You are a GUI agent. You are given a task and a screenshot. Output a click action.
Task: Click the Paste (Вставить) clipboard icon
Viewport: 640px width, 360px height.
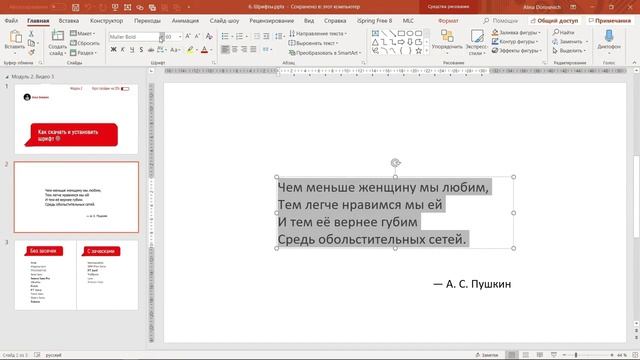pos(15,37)
